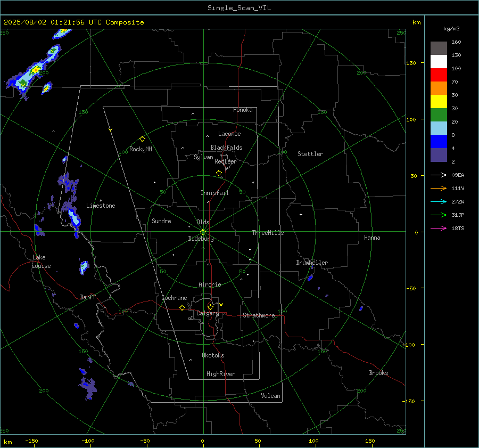Click the magenta 18TS arrow legend icon

pyautogui.click(x=439, y=228)
